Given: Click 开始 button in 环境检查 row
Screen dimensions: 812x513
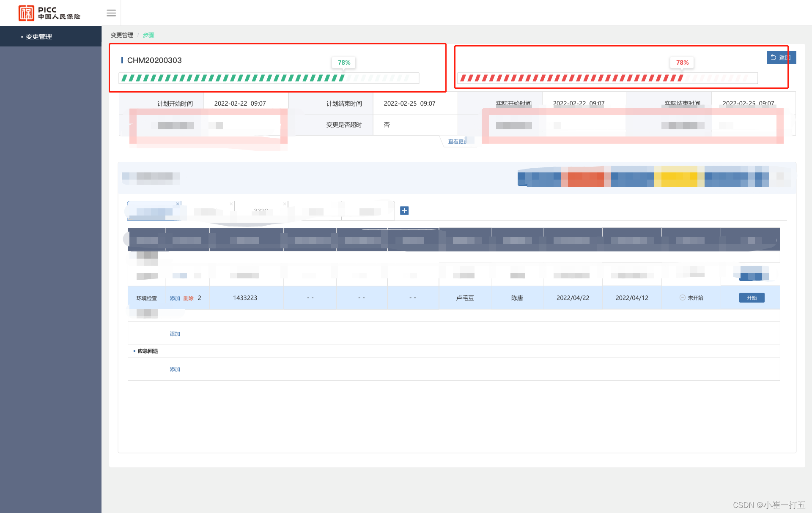Looking at the screenshot, I should click(752, 297).
